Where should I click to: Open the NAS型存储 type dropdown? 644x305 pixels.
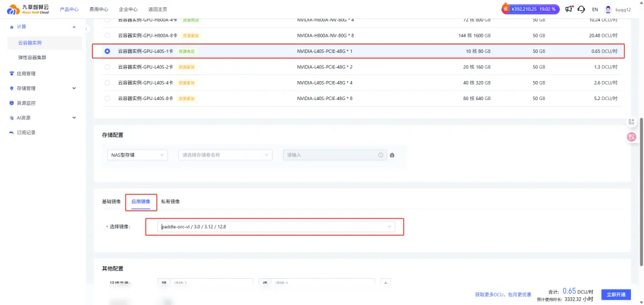point(138,155)
